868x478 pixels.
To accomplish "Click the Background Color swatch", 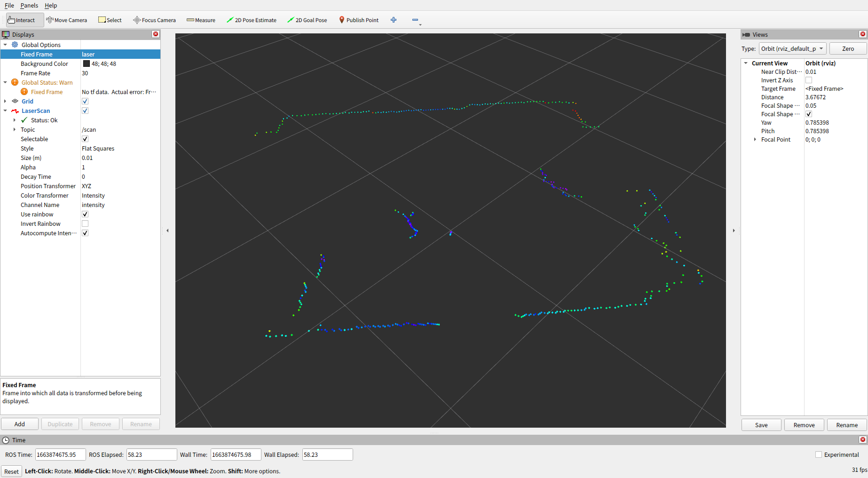I will tap(87, 64).
